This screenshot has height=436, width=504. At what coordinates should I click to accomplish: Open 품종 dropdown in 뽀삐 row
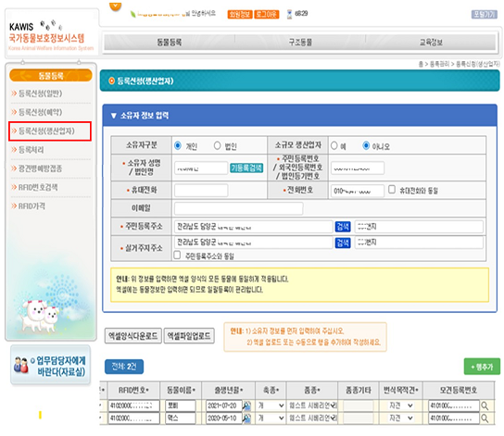(312, 405)
